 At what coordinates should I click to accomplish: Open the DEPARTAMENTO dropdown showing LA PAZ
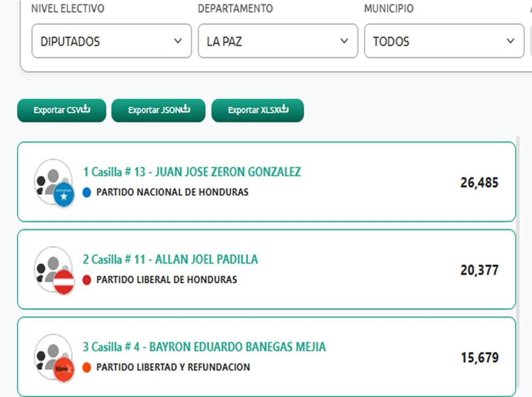[278, 41]
